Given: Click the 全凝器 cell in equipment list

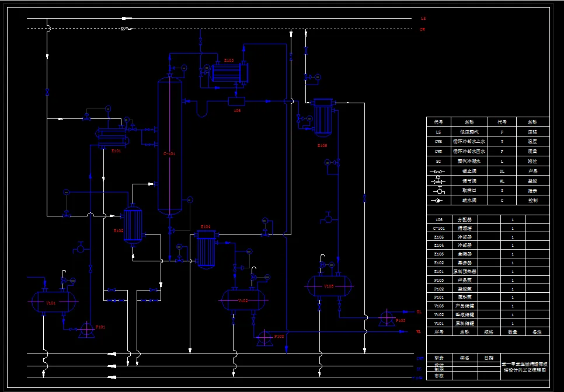Looking at the screenshot, I should (x=464, y=254).
